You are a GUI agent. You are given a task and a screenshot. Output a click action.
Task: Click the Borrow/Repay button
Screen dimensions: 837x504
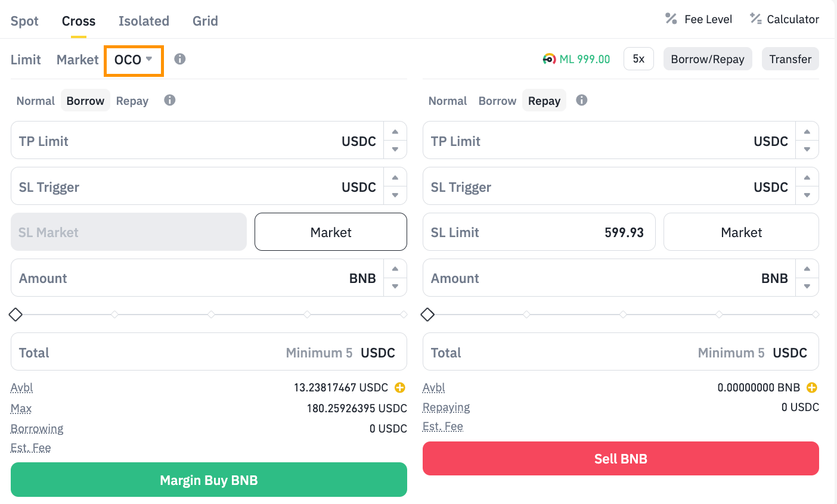click(708, 59)
